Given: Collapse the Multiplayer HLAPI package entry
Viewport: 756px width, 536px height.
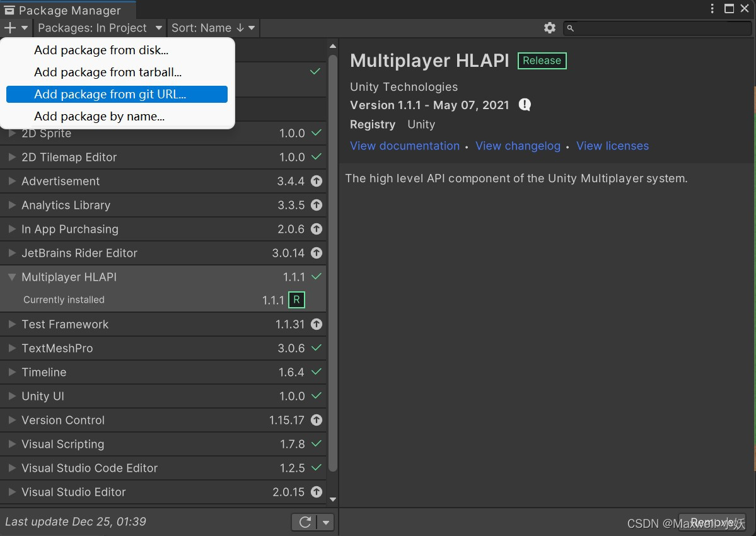Looking at the screenshot, I should coord(12,277).
